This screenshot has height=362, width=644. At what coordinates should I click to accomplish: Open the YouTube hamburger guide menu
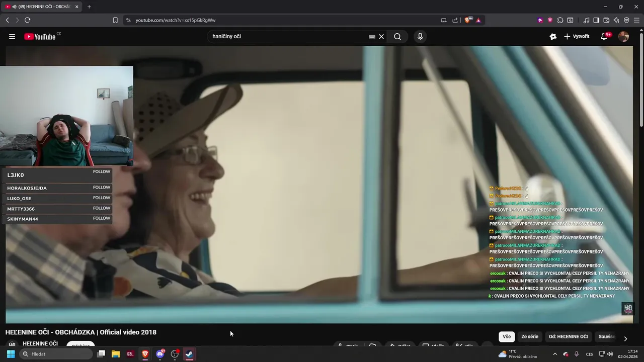[x=12, y=36]
